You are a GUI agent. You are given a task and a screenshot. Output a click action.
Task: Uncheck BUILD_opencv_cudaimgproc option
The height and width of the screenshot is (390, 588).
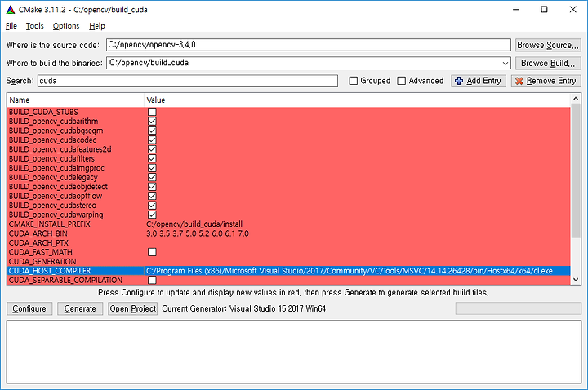coord(152,168)
